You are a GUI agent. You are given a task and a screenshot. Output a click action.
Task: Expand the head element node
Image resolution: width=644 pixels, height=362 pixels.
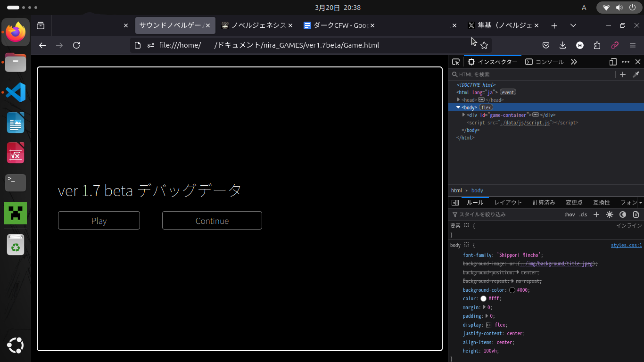click(458, 100)
